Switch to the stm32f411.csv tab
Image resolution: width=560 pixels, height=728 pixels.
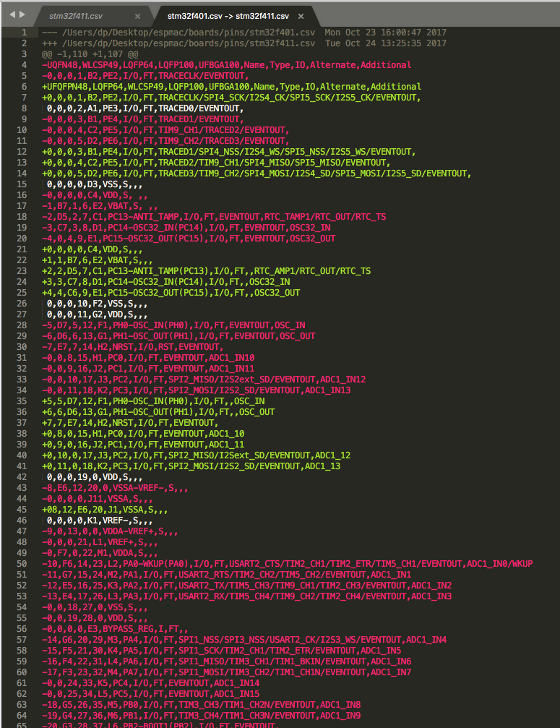click(76, 16)
